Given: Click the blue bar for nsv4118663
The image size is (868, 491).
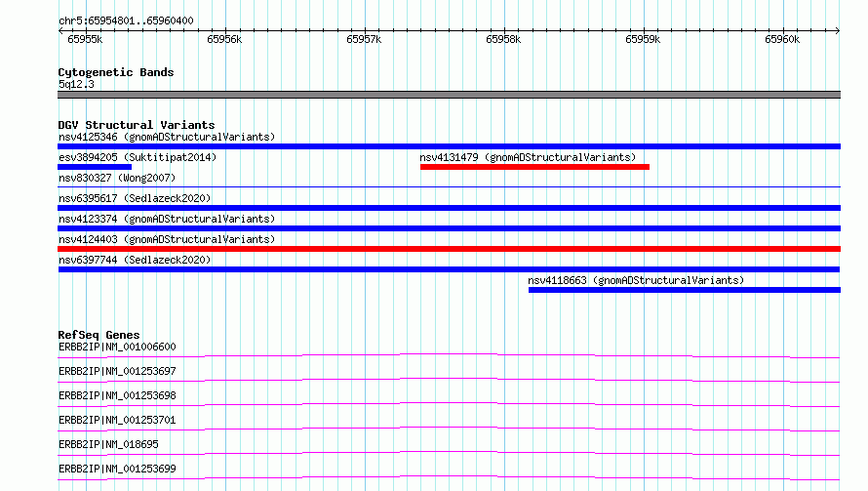Looking at the screenshot, I should 685,290.
